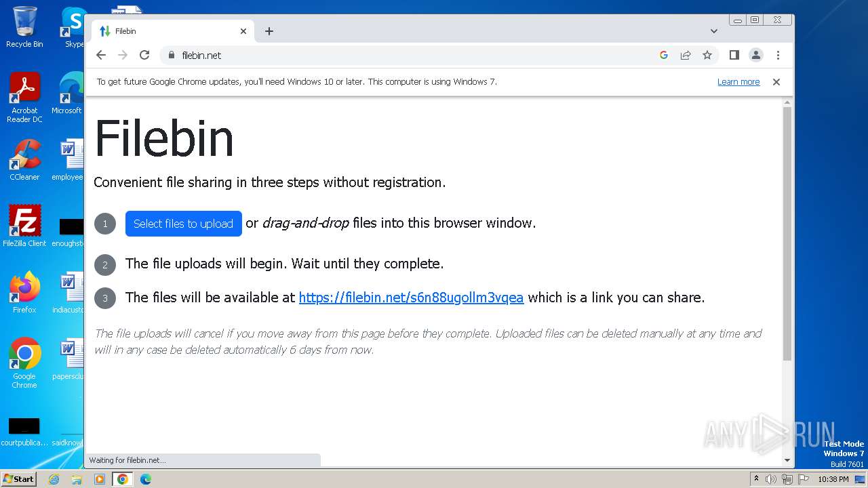Go back using browser back arrow
This screenshot has height=488, width=868.
101,56
